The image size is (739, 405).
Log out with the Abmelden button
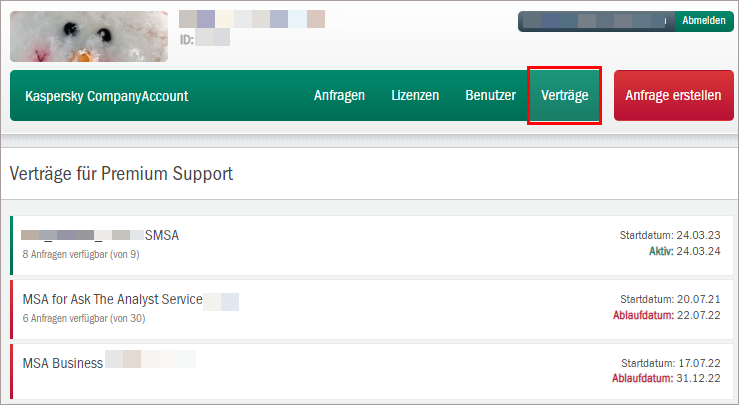click(x=704, y=21)
